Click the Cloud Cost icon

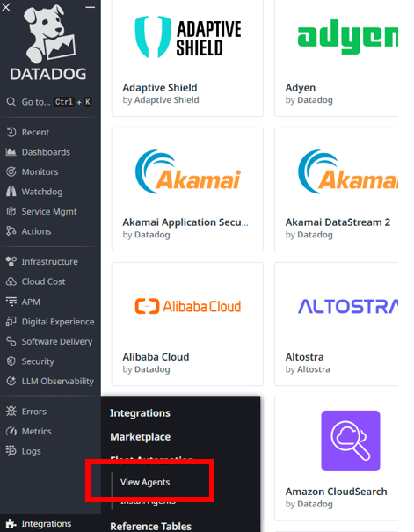[11, 281]
